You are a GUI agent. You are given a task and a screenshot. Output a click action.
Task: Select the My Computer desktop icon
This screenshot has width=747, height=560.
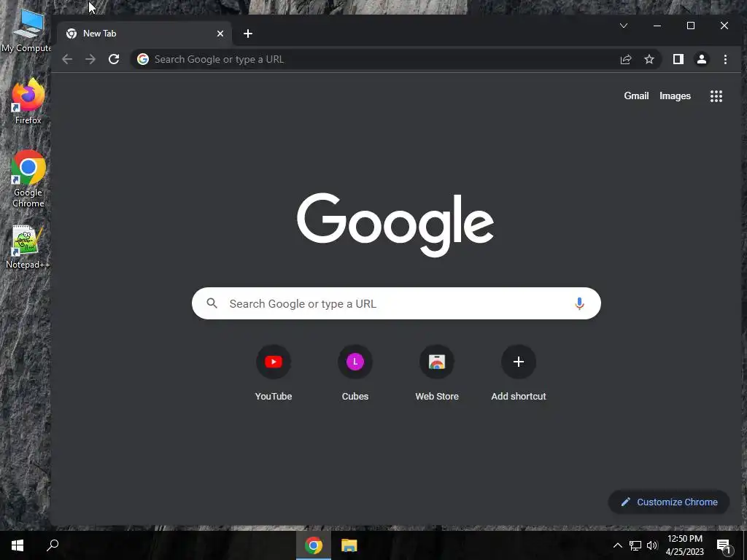(x=27, y=31)
